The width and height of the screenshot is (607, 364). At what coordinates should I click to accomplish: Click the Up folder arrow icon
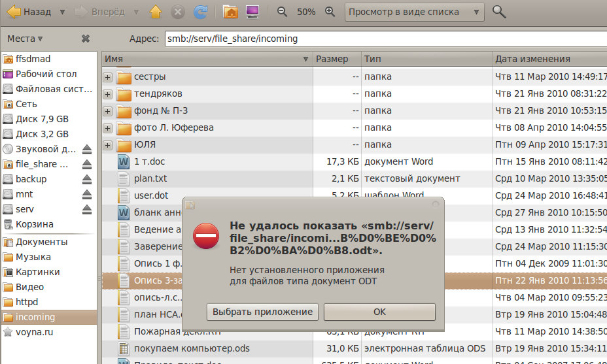click(x=155, y=12)
